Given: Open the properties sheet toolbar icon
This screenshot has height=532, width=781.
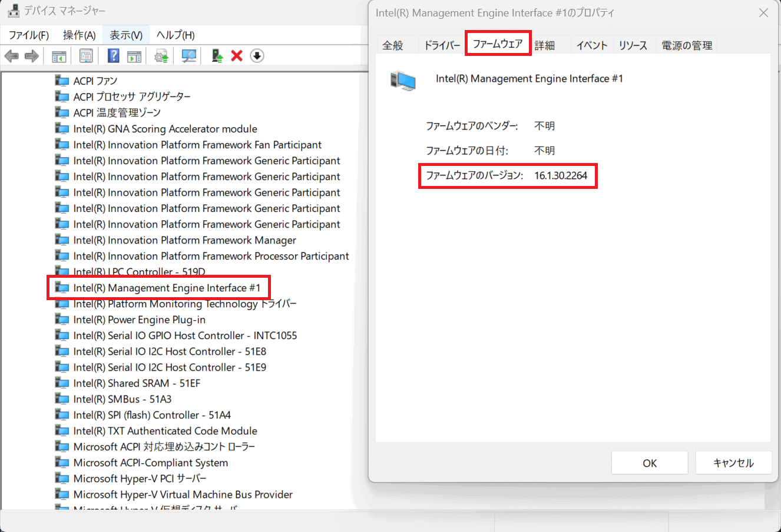Looking at the screenshot, I should pos(86,56).
